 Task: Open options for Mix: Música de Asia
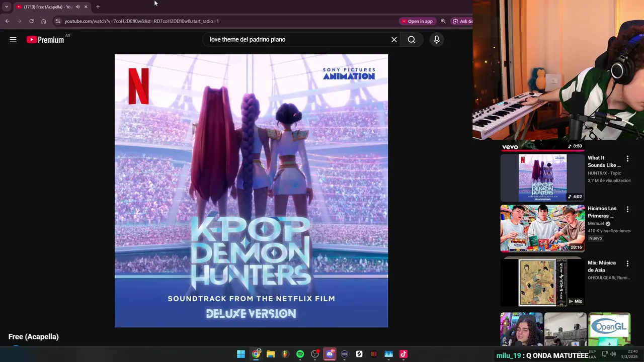627,263
